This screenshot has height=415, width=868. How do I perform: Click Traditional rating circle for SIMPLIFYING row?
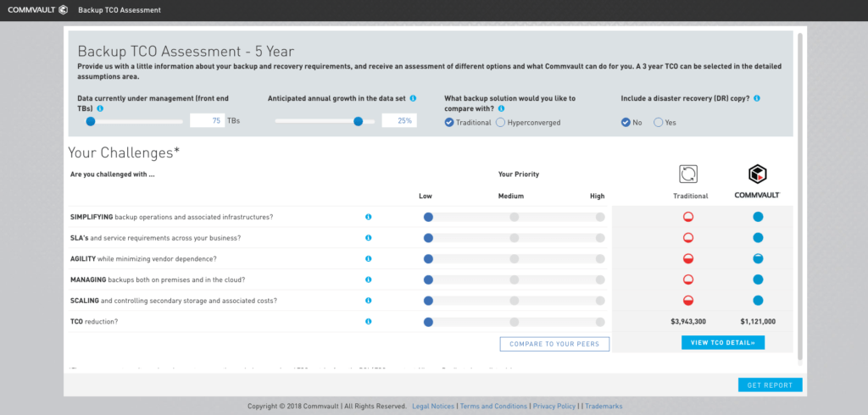(688, 217)
